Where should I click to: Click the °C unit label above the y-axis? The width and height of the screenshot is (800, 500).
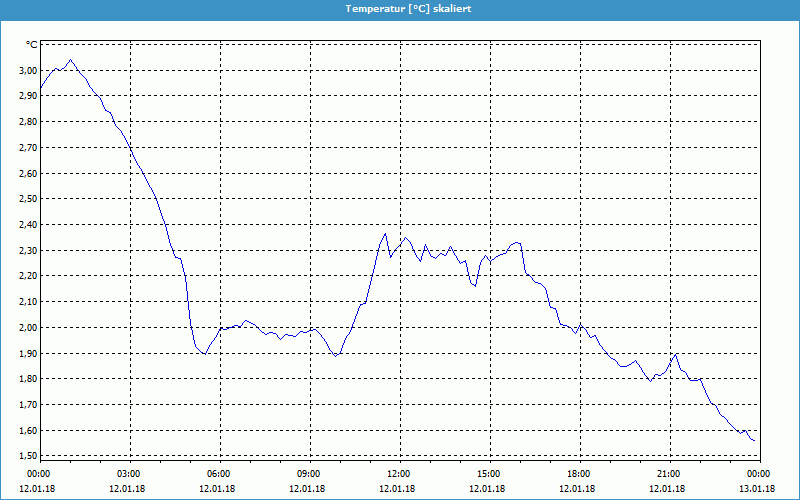31,45
